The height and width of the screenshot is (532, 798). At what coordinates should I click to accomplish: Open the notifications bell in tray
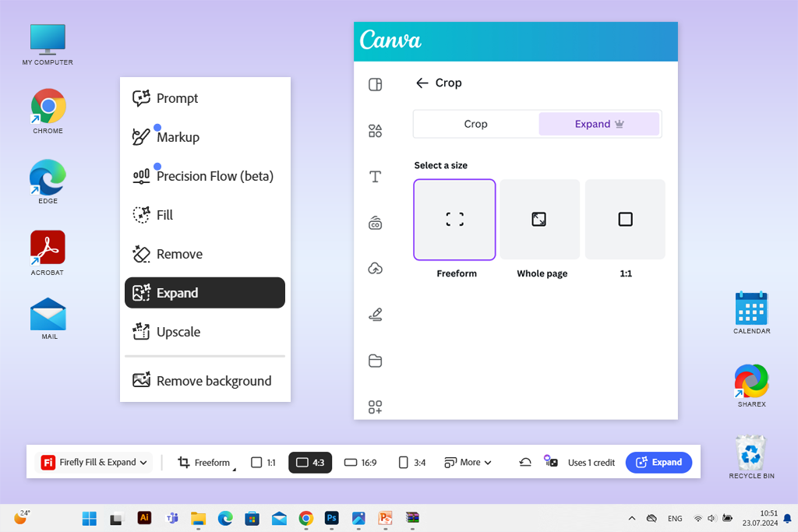tap(787, 518)
